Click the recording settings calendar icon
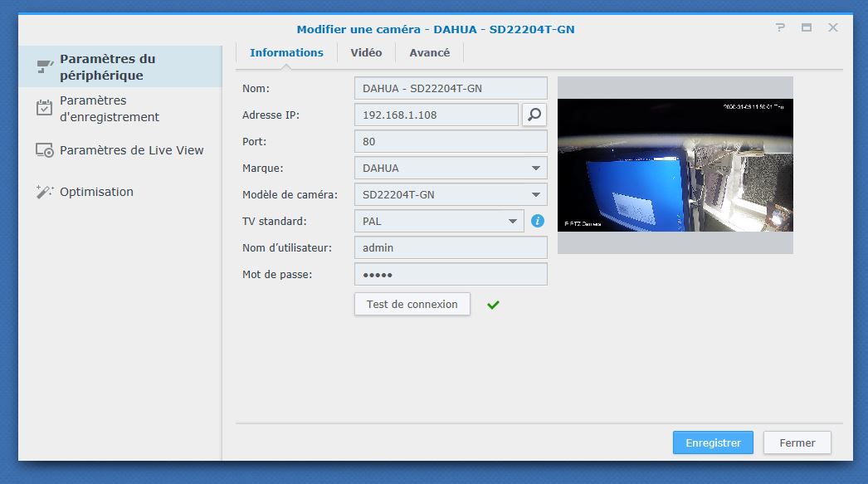 45,109
